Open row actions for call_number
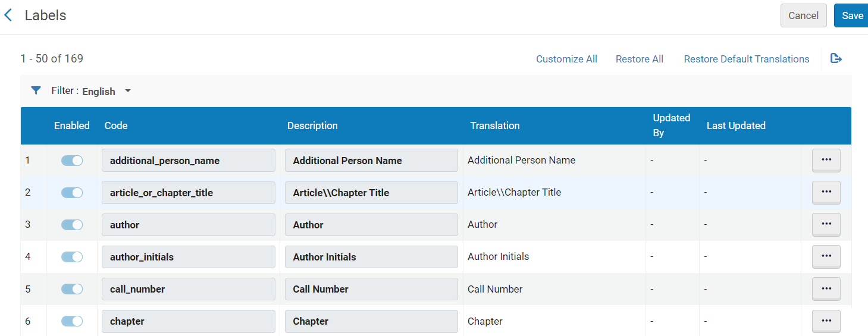This screenshot has width=868, height=336. tap(826, 289)
